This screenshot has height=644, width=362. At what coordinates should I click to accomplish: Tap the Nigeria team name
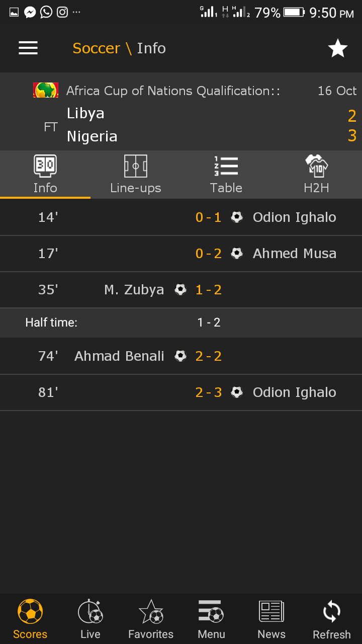point(92,136)
